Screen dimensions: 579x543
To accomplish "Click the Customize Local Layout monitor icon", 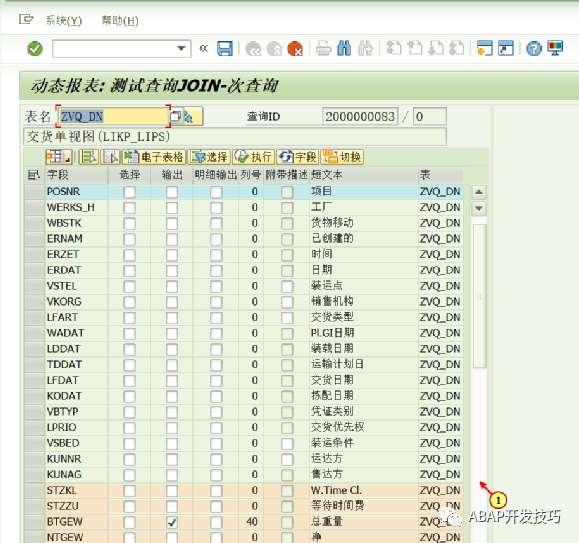I will (x=555, y=48).
